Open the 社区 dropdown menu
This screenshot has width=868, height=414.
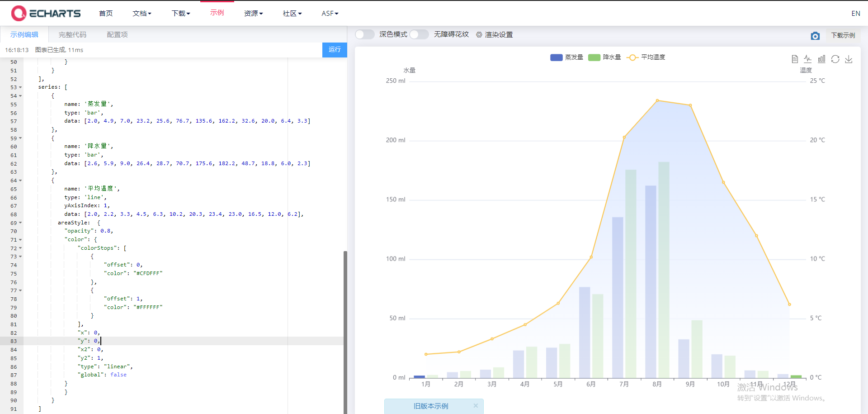point(292,13)
